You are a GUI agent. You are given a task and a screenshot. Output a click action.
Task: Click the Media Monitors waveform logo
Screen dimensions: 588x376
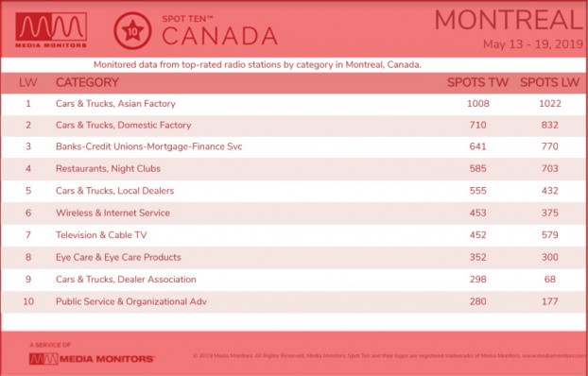coord(51,30)
